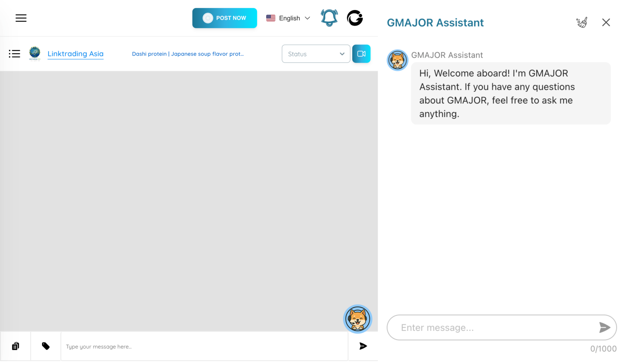Open the conversation list icon
The image size is (627, 364).
pos(14,54)
